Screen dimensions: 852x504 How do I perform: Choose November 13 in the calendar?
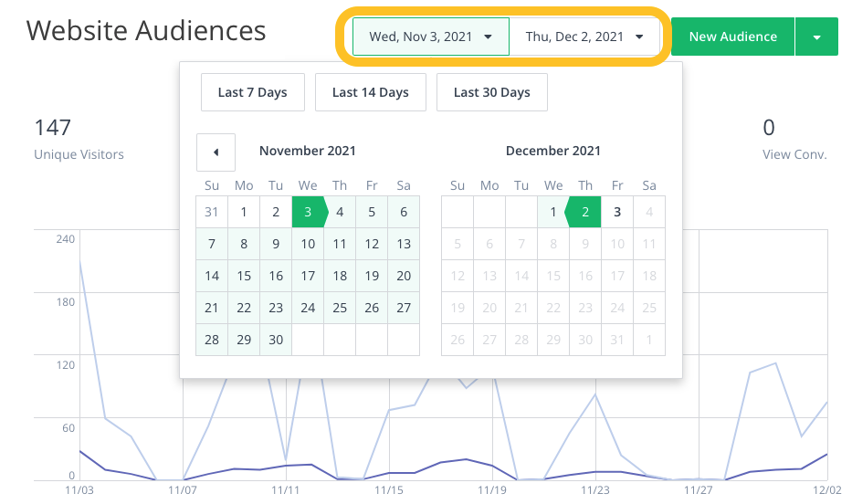(x=404, y=244)
